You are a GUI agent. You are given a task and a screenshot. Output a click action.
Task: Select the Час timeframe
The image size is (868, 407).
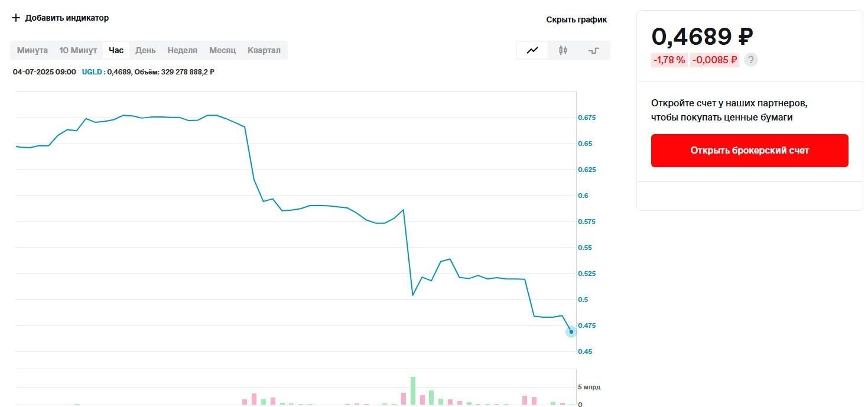[116, 50]
